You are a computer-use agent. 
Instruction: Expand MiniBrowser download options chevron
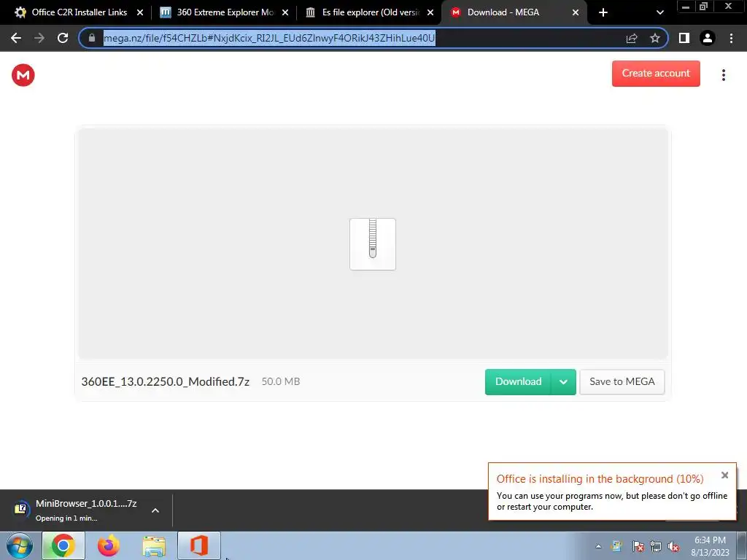tap(155, 510)
